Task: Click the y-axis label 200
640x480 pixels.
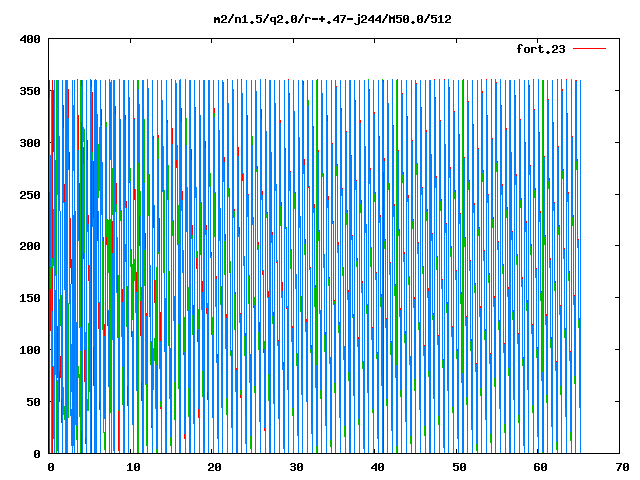Action: pyautogui.click(x=30, y=246)
